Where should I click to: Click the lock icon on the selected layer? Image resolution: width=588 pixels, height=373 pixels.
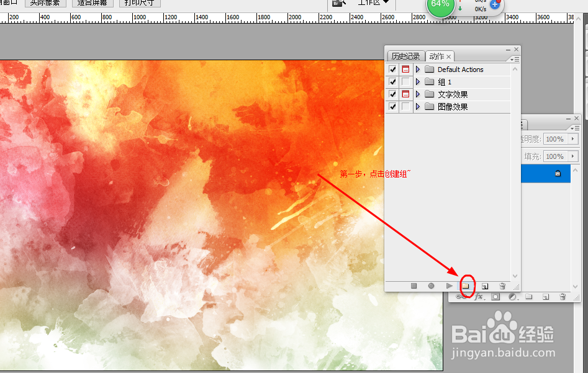point(558,173)
